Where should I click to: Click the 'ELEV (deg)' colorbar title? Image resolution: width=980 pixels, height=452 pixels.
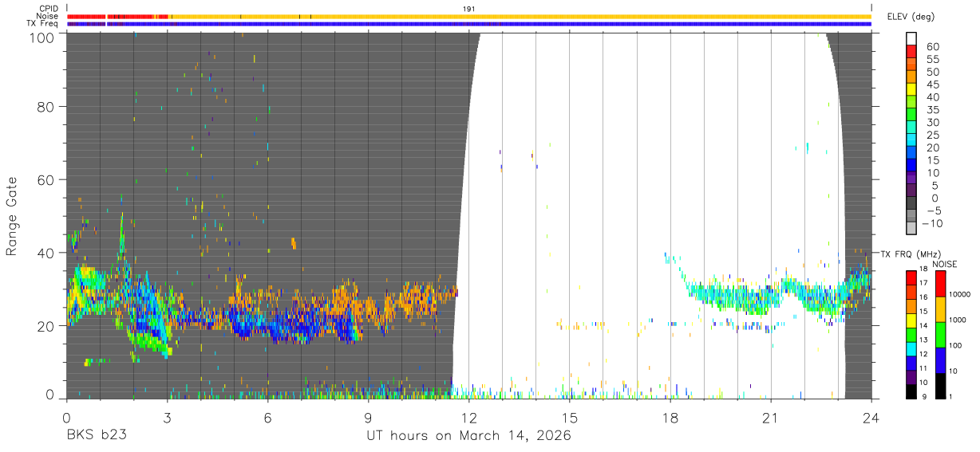coord(911,16)
